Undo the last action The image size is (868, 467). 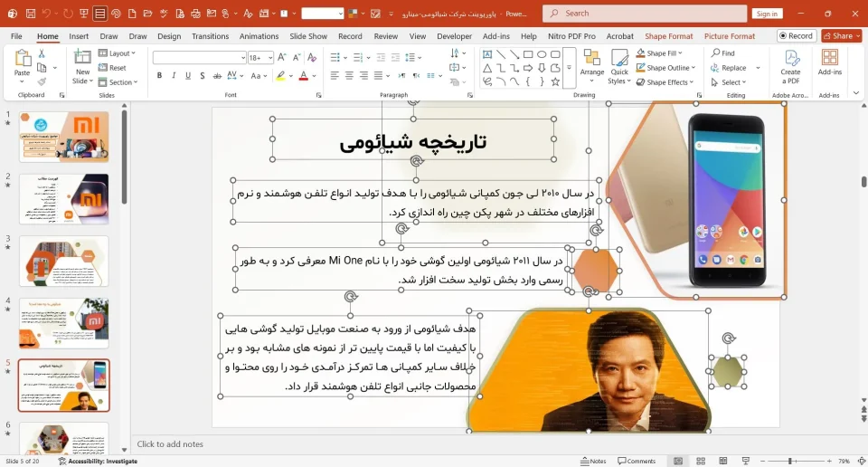46,14
